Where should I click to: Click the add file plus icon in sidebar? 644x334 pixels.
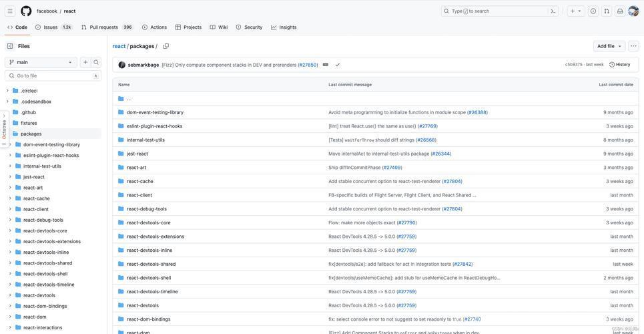(85, 62)
